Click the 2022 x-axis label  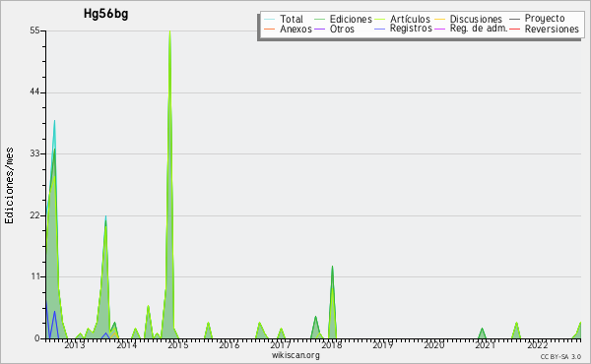click(x=537, y=344)
